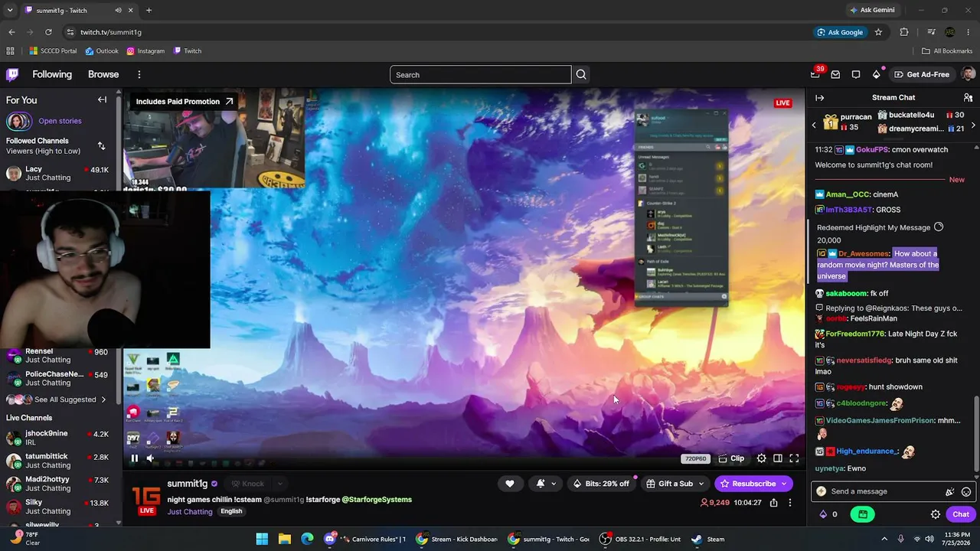Open the emote picker in chat
This screenshot has height=551, width=980.
coord(966,491)
